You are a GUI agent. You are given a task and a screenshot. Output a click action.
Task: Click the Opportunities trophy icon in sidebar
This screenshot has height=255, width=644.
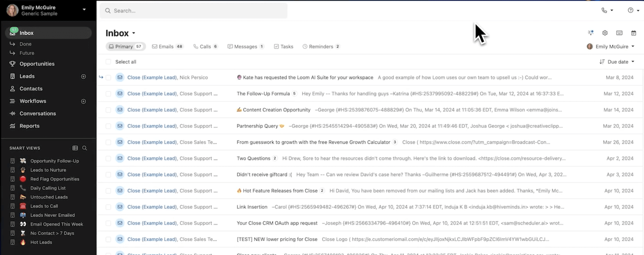click(x=13, y=64)
